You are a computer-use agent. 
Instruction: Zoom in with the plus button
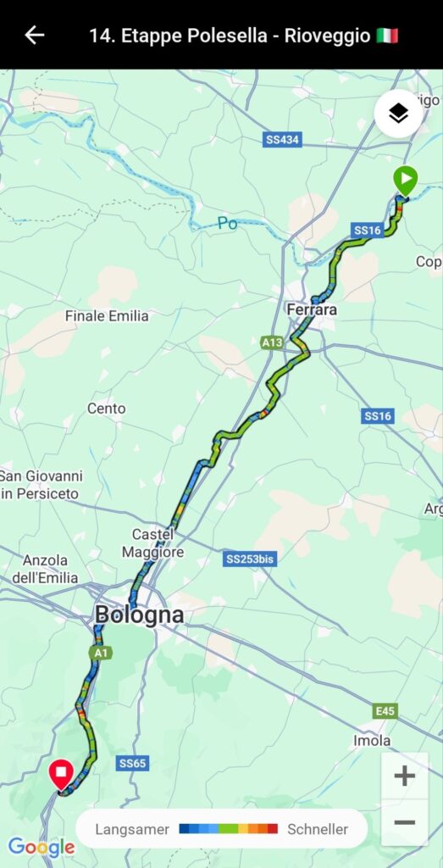tap(404, 776)
